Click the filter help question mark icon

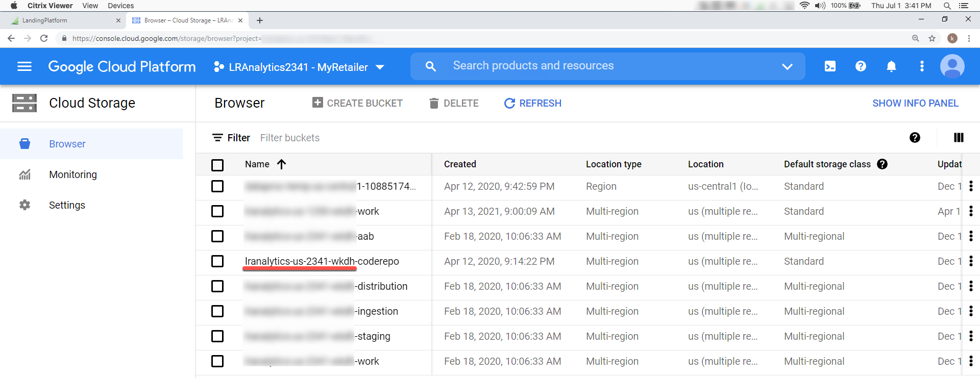[915, 138]
